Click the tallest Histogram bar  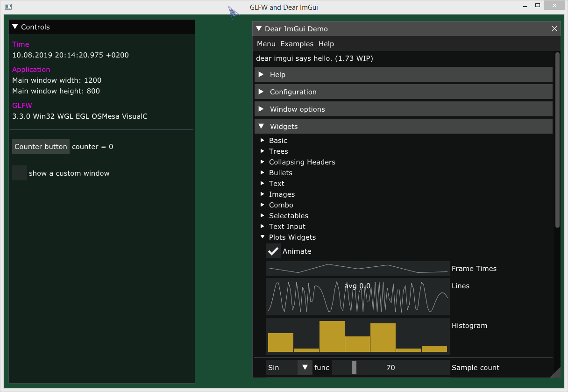point(332,336)
